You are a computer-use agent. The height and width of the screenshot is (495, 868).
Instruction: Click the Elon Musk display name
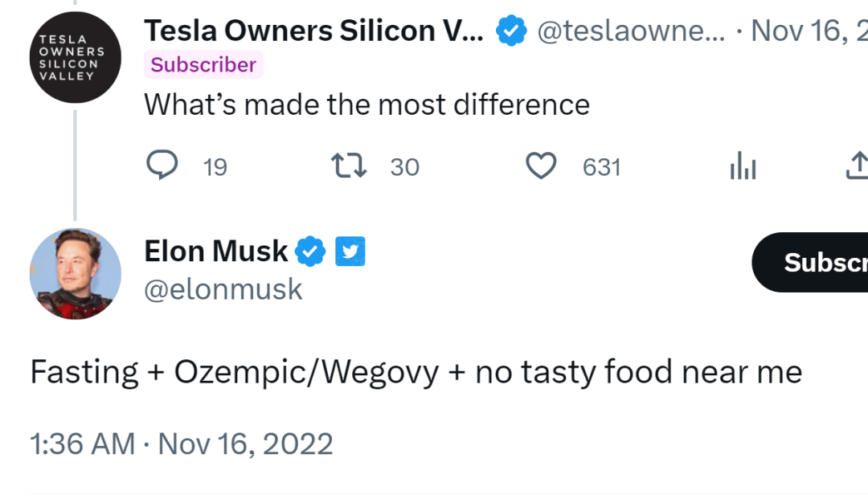215,252
